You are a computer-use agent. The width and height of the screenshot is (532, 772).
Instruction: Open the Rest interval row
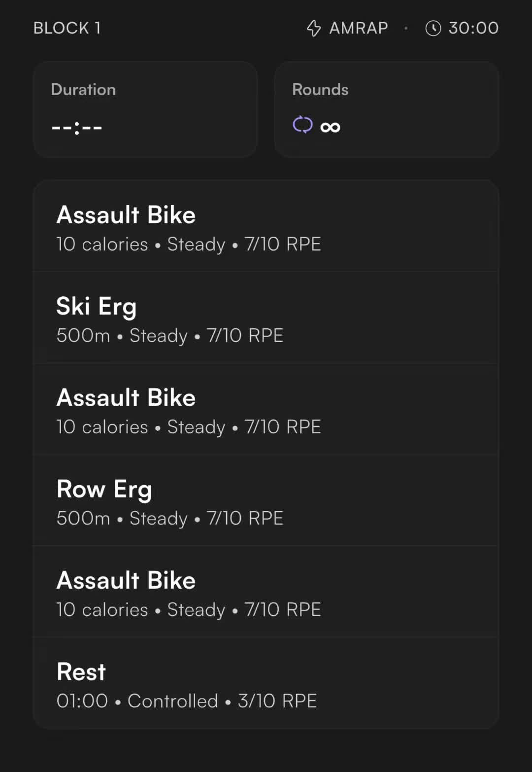[266, 683]
